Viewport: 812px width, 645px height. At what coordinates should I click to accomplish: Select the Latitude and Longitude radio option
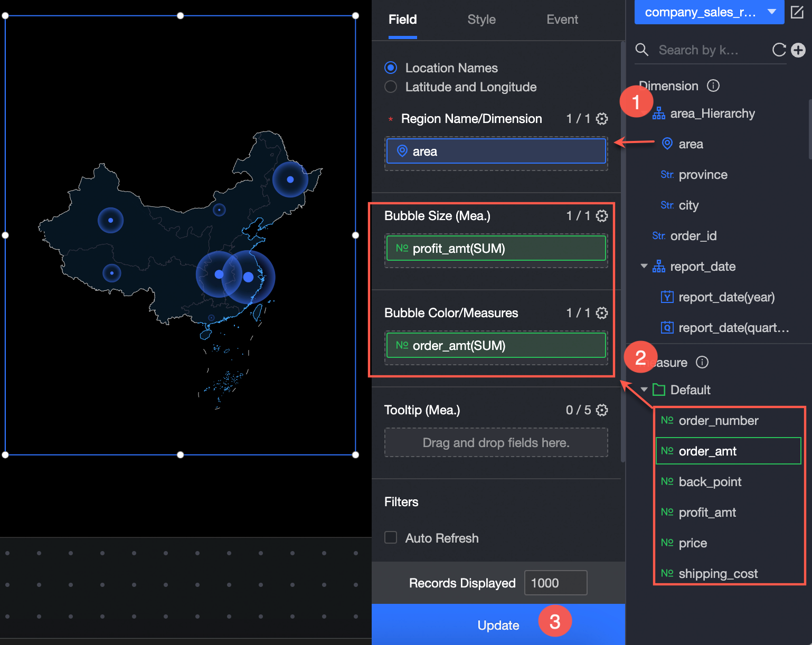(391, 87)
